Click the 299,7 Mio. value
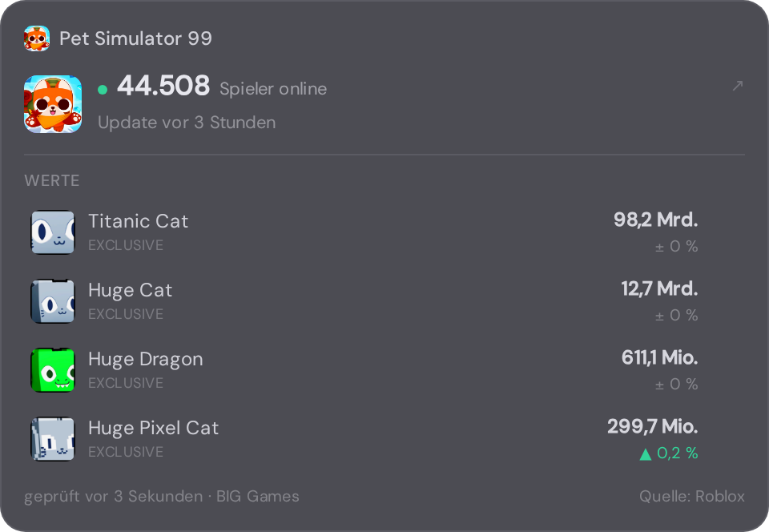The height and width of the screenshot is (532, 769). tap(653, 426)
